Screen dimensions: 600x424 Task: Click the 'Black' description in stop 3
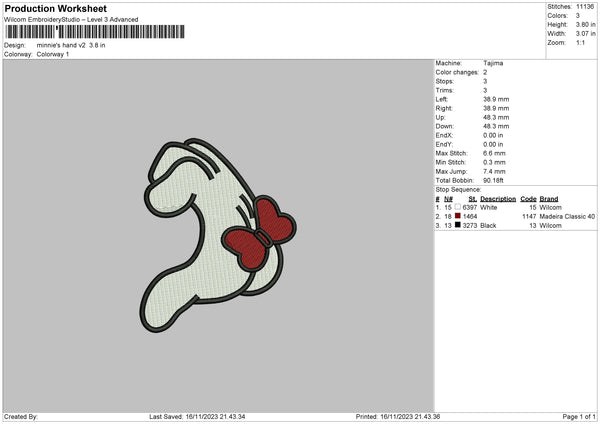coord(488,226)
